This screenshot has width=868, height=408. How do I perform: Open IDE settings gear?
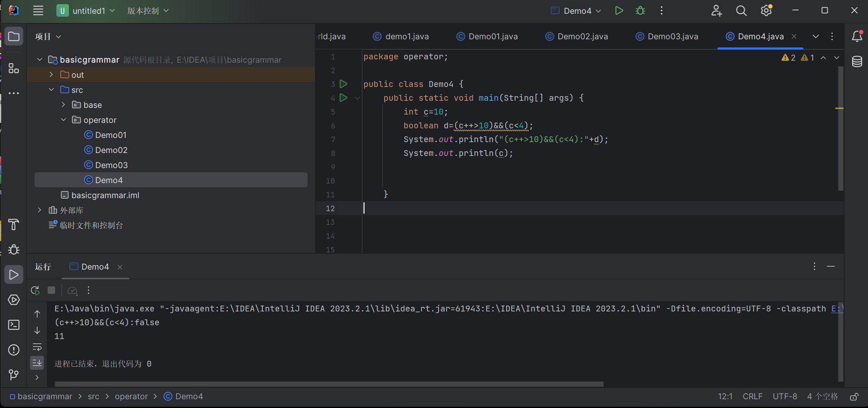(766, 11)
